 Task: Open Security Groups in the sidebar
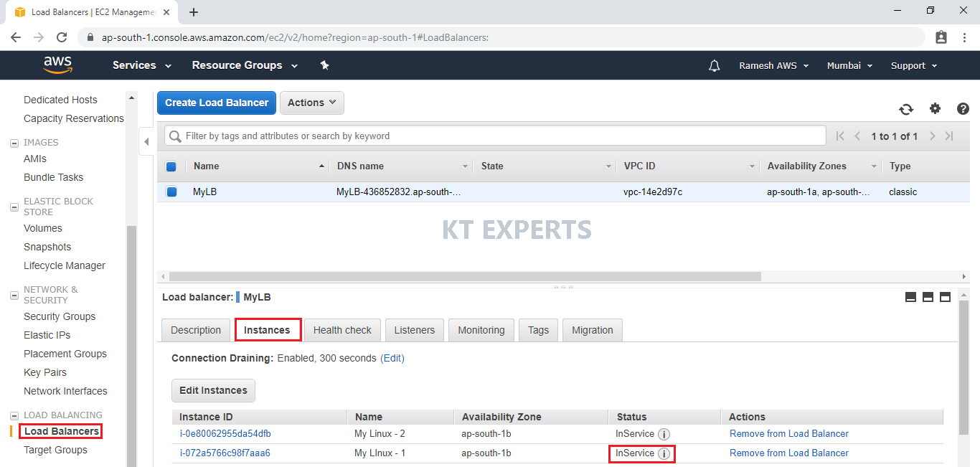pyautogui.click(x=60, y=317)
